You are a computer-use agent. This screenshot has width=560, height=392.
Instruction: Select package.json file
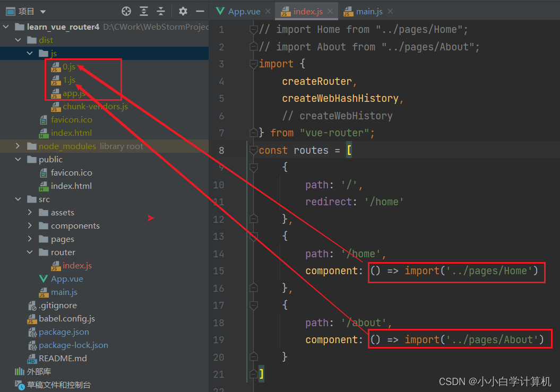(64, 332)
